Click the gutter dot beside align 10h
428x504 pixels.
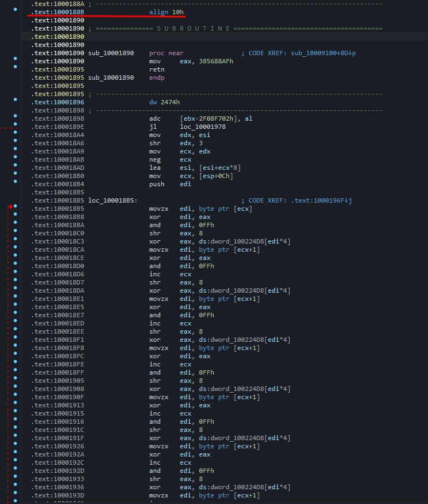pyautogui.click(x=15, y=11)
